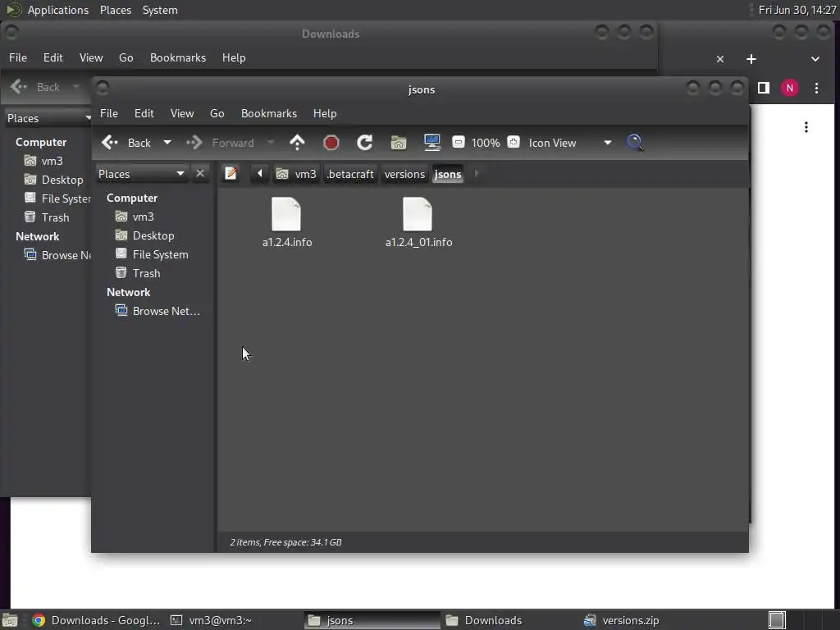
Task: Click the path bar left scroll arrow
Action: pyautogui.click(x=260, y=174)
